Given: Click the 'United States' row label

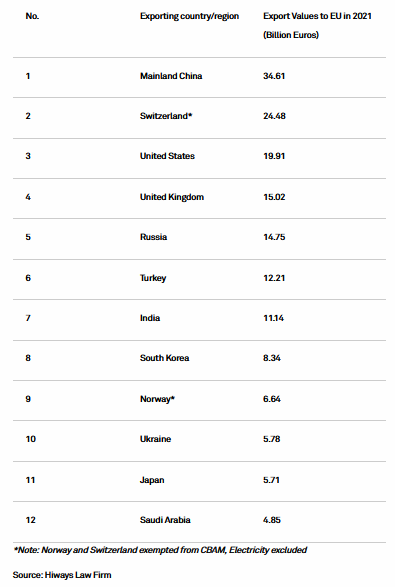Looking at the screenshot, I should 167,156.
